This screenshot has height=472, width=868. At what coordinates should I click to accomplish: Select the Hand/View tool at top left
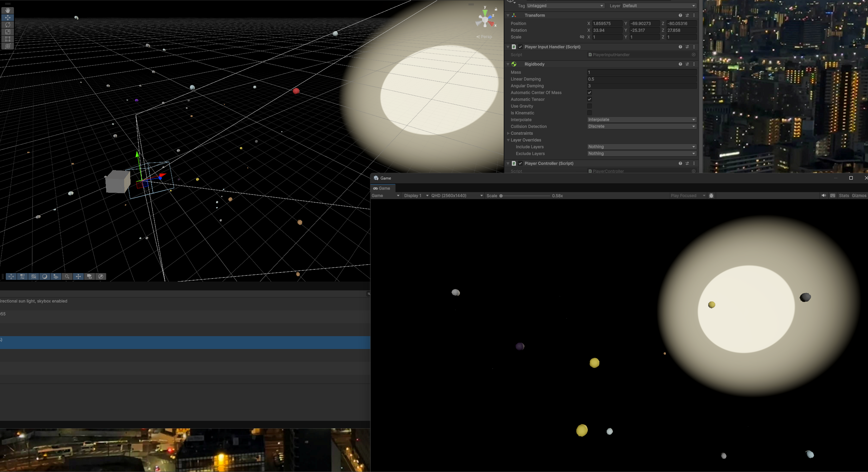pyautogui.click(x=7, y=10)
